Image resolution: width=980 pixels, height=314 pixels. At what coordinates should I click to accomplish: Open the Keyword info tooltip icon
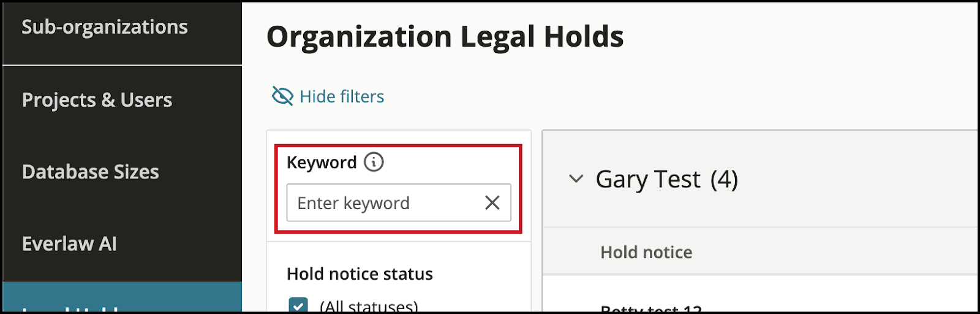click(x=374, y=162)
